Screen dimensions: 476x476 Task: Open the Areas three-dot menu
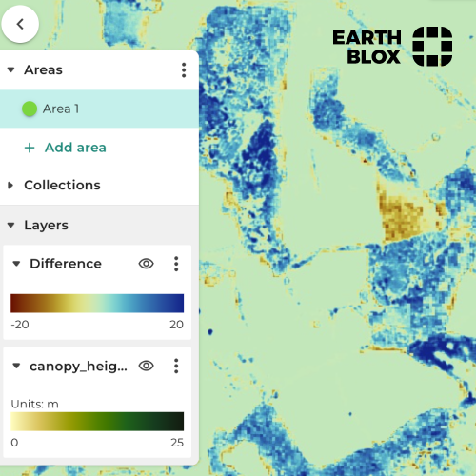click(x=184, y=69)
